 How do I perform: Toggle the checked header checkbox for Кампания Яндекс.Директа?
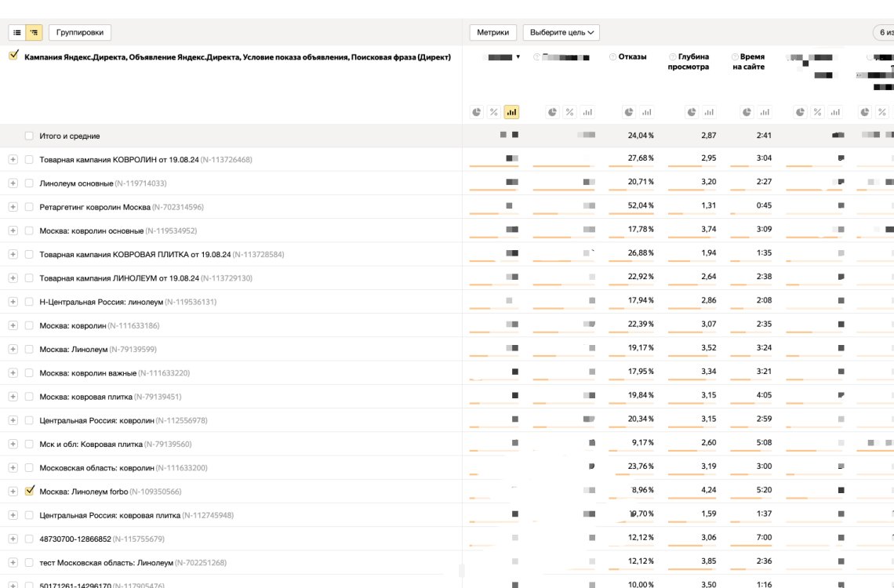13,55
